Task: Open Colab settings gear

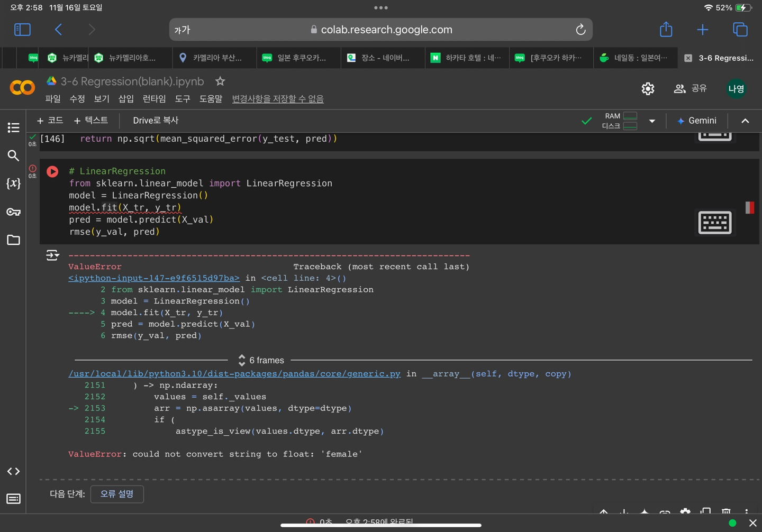Action: coord(648,88)
